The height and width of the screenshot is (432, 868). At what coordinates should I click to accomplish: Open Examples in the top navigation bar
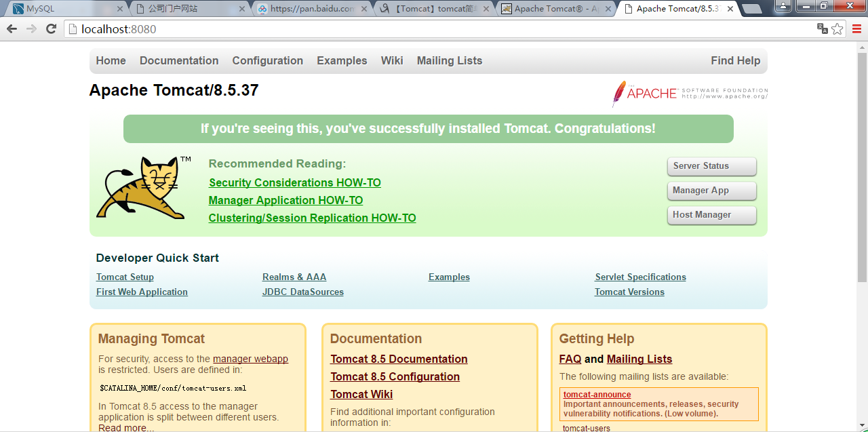click(x=342, y=60)
